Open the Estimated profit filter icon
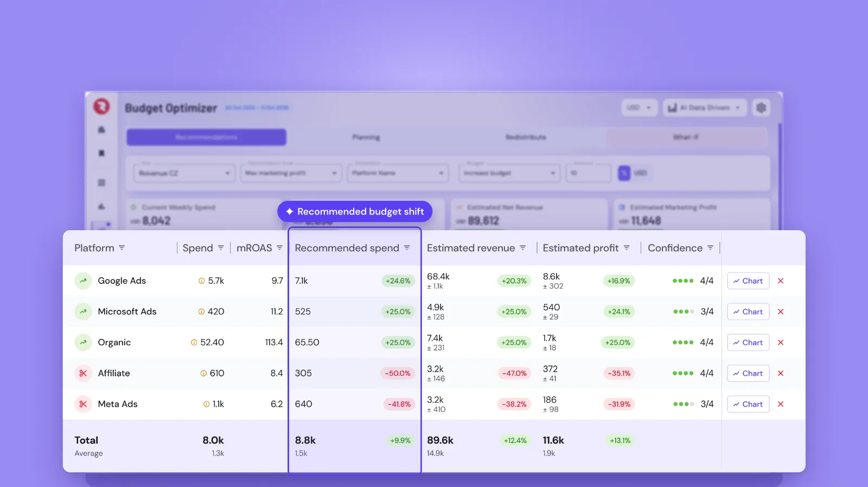Viewport: 868px width, 487px height. [627, 248]
